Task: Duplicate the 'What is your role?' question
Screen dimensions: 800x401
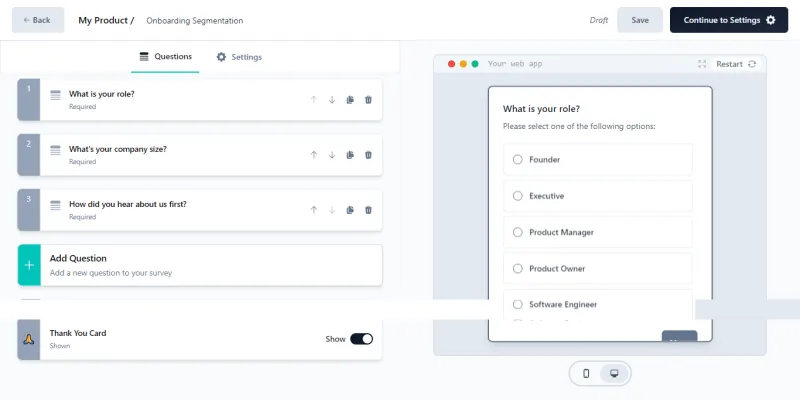Action: (350, 100)
